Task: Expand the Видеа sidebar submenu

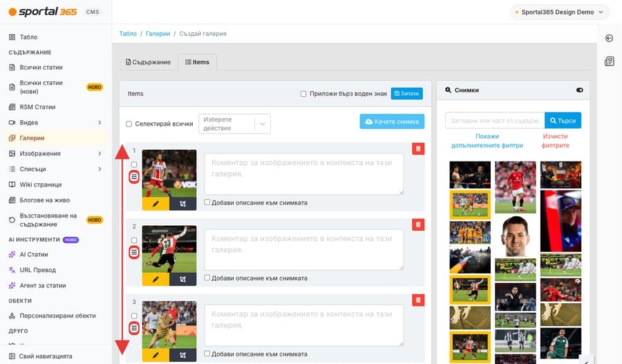Action: coord(100,122)
